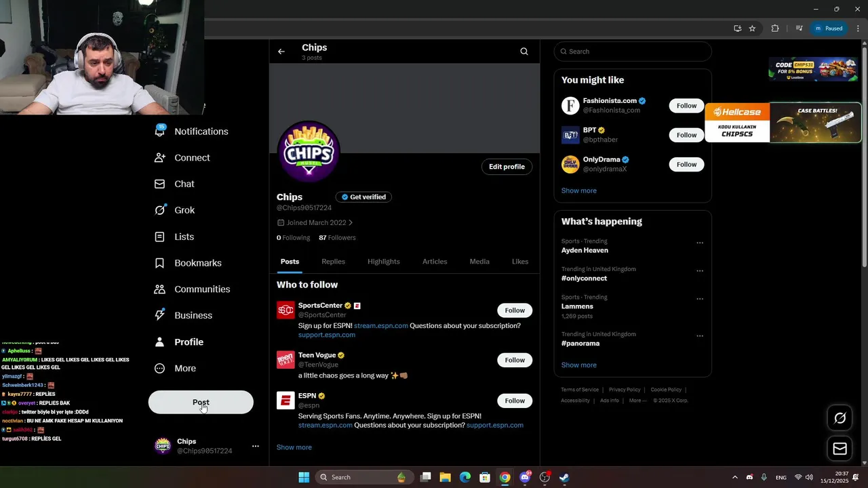Open Windows Start button
This screenshot has width=868, height=488.
click(304, 477)
